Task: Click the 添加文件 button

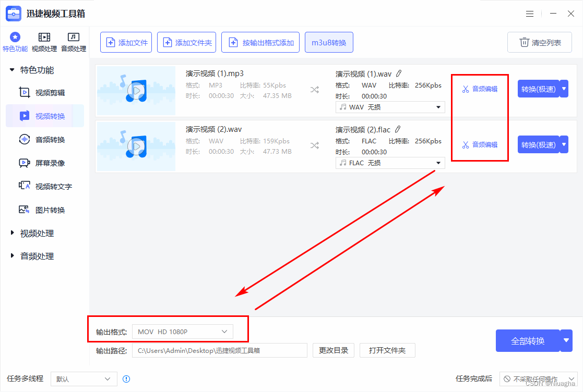Action: 126,42
